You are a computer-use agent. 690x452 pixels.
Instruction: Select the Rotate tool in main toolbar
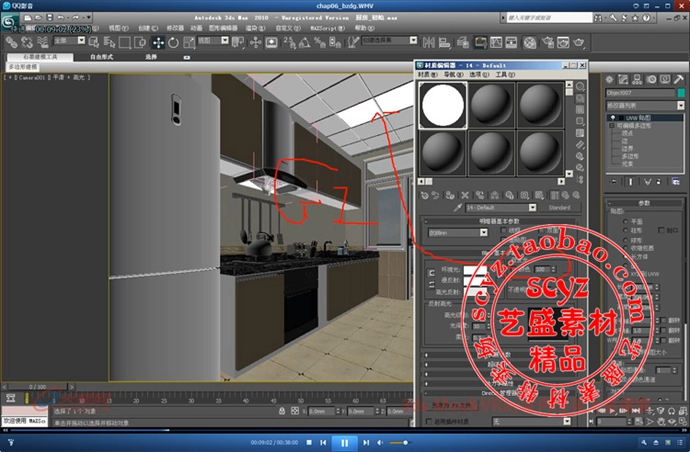173,42
